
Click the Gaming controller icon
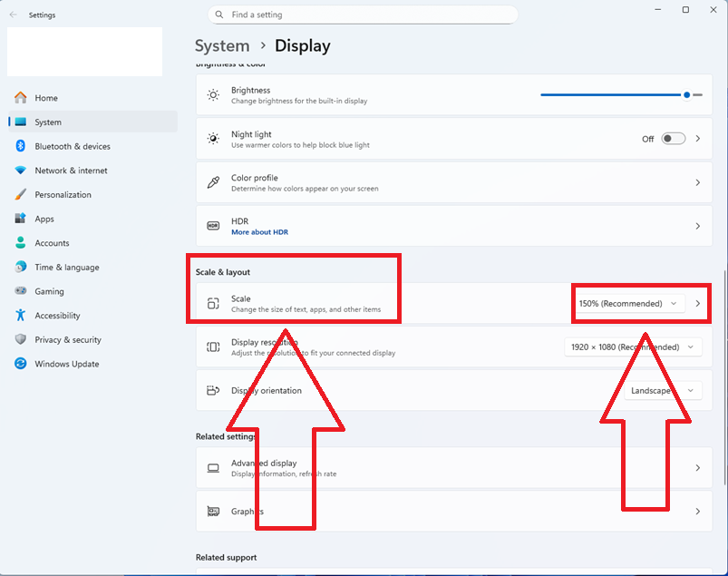21,291
